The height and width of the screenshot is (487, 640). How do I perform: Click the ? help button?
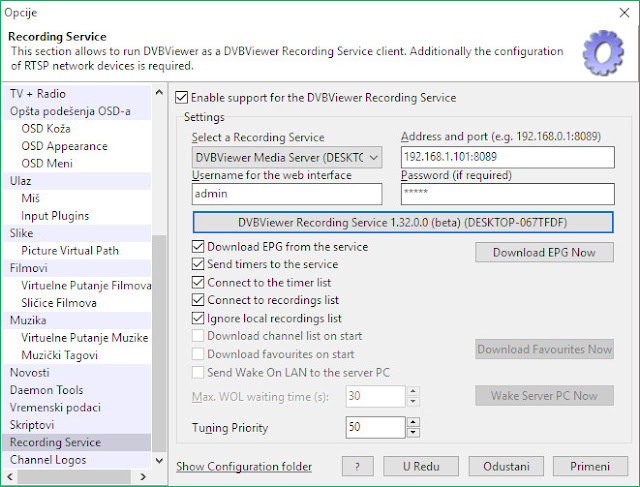tap(358, 466)
